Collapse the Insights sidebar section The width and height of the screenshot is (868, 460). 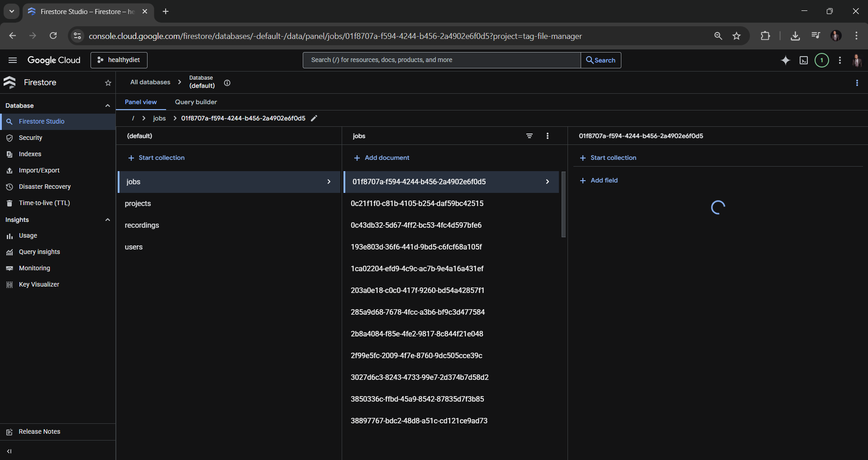pos(108,220)
